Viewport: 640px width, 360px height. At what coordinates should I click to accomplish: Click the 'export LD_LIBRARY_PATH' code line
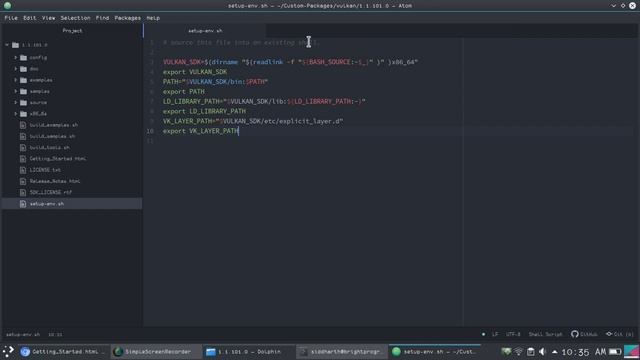[204, 111]
